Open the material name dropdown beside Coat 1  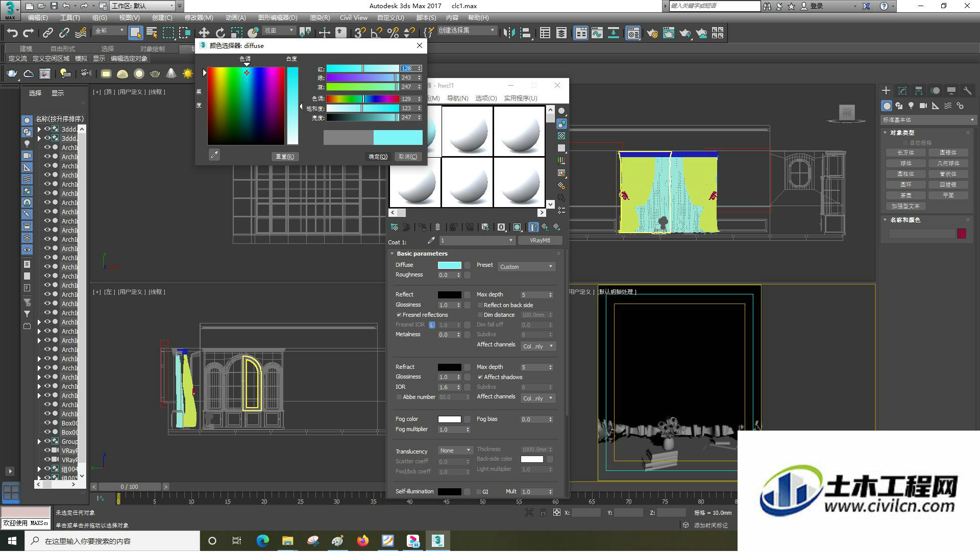(x=477, y=240)
